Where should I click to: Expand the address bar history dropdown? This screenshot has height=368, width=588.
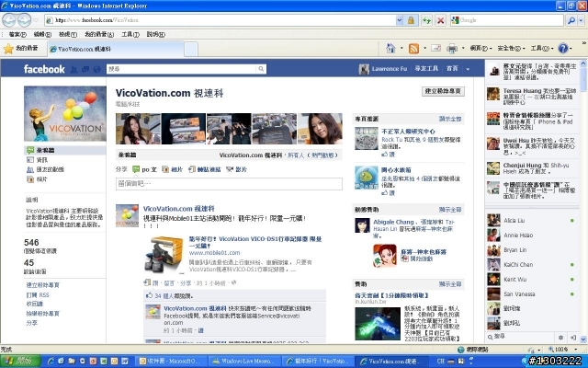pyautogui.click(x=400, y=20)
